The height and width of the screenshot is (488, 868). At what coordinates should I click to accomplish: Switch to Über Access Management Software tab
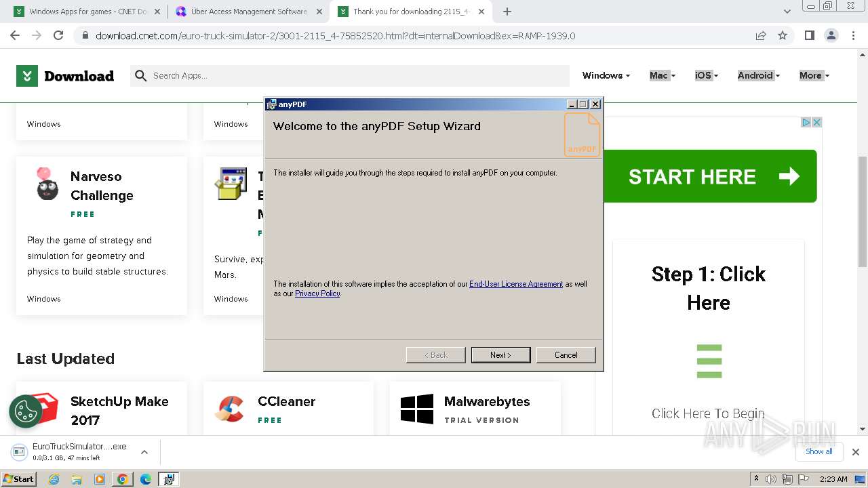tap(249, 12)
